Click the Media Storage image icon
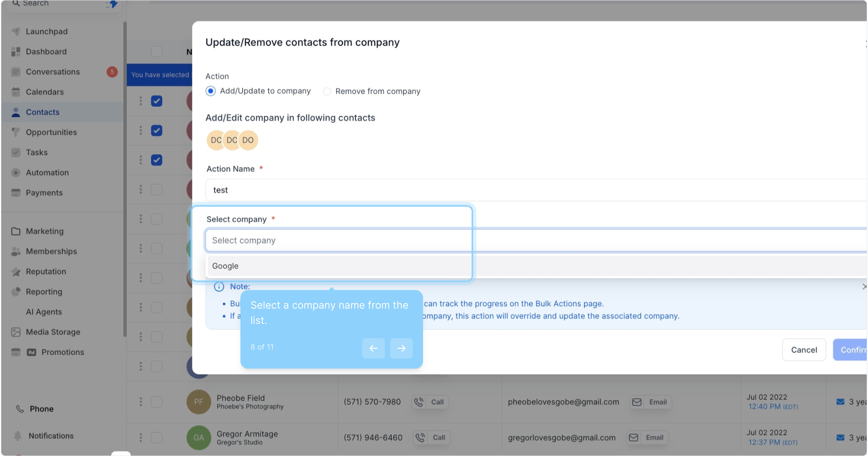Viewport: 868px width, 456px height. [x=16, y=332]
